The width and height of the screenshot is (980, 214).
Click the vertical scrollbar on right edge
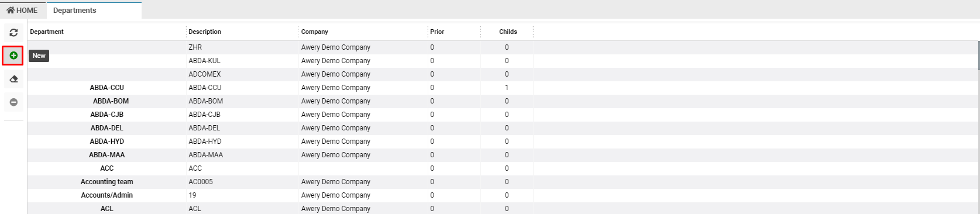pos(978,56)
